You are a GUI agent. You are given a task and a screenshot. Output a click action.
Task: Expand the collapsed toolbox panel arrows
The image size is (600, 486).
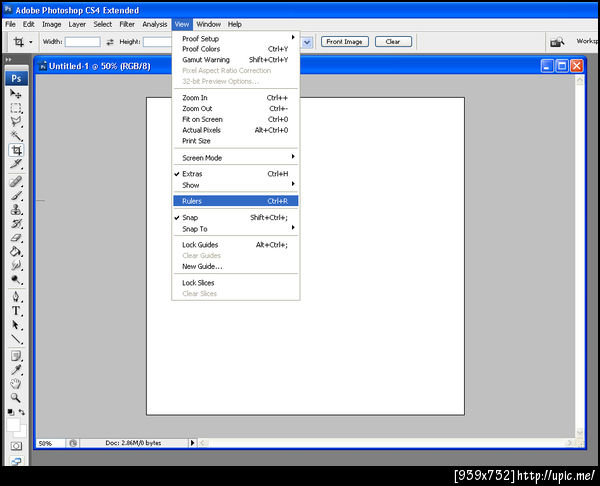tap(9, 60)
